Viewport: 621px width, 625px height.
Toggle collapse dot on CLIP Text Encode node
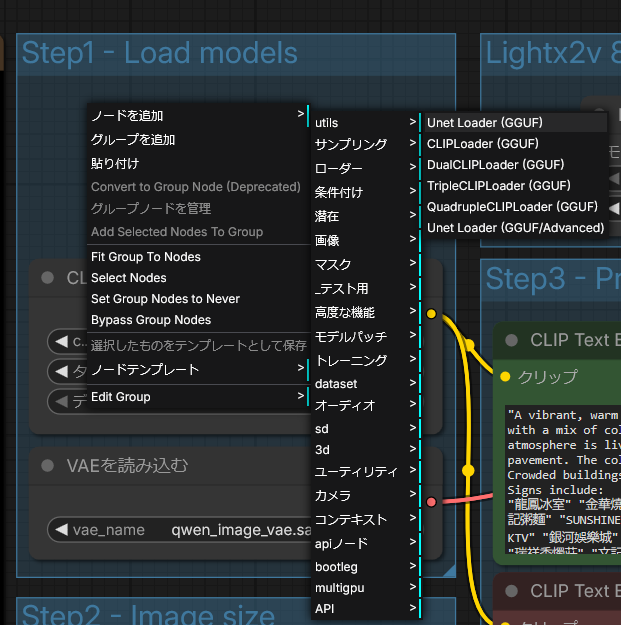512,340
